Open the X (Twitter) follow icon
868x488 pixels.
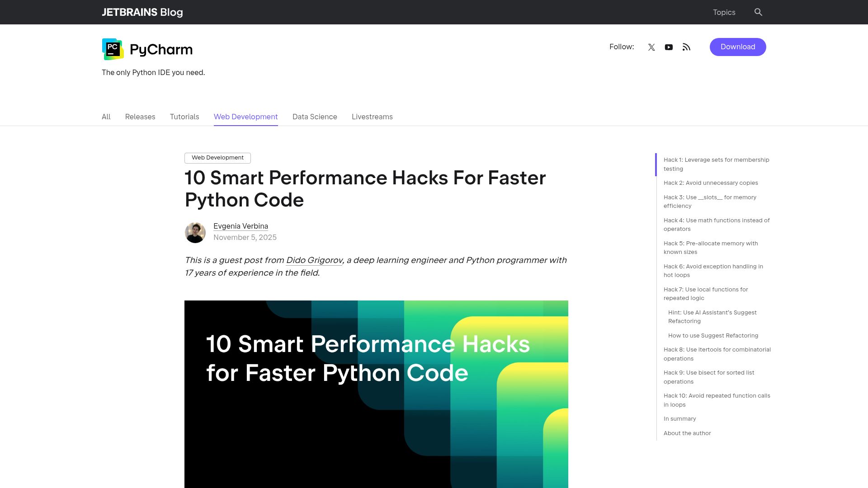click(651, 47)
